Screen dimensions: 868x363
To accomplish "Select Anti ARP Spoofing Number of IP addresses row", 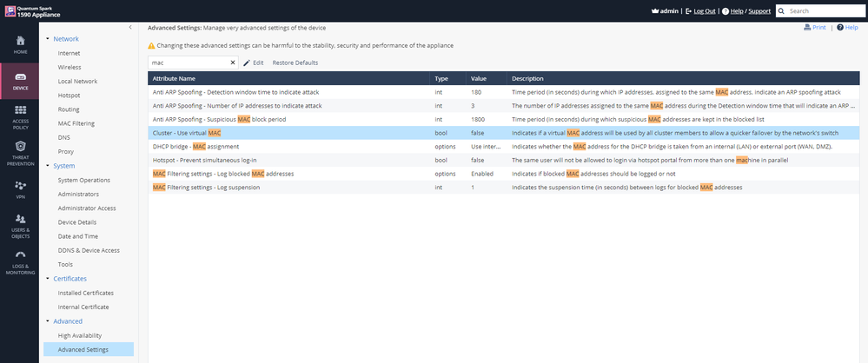I will coord(504,106).
